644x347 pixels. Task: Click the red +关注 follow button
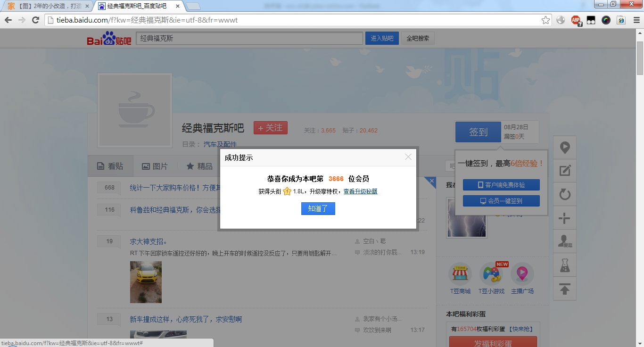click(271, 128)
